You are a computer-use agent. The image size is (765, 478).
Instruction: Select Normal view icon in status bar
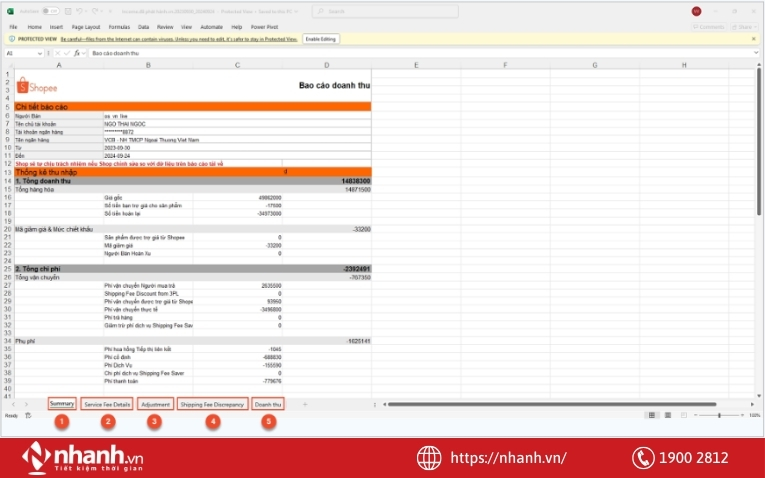point(652,415)
